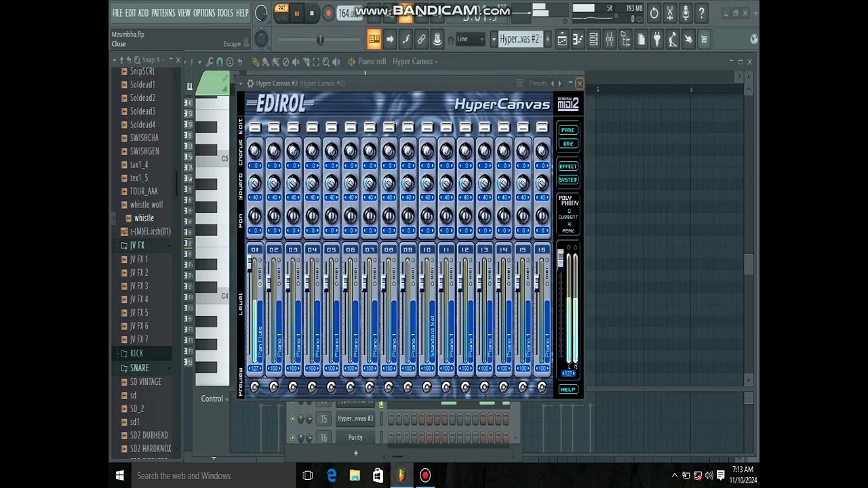868x488 pixels.
Task: Click the red record button
Action: click(x=328, y=13)
